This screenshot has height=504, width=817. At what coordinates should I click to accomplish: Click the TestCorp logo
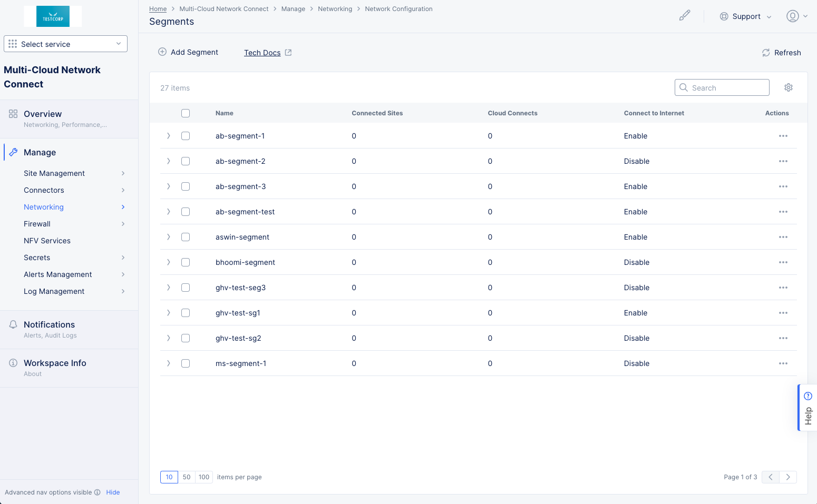[53, 16]
